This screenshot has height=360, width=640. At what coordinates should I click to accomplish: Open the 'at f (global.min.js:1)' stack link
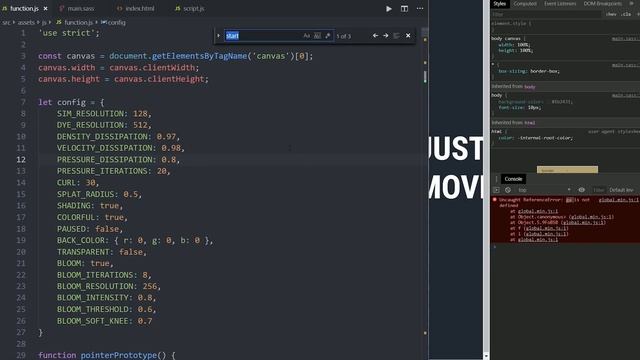point(546,228)
